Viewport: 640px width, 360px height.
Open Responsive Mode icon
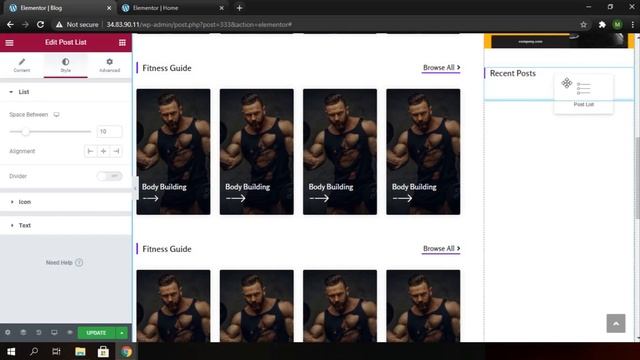pos(54,333)
